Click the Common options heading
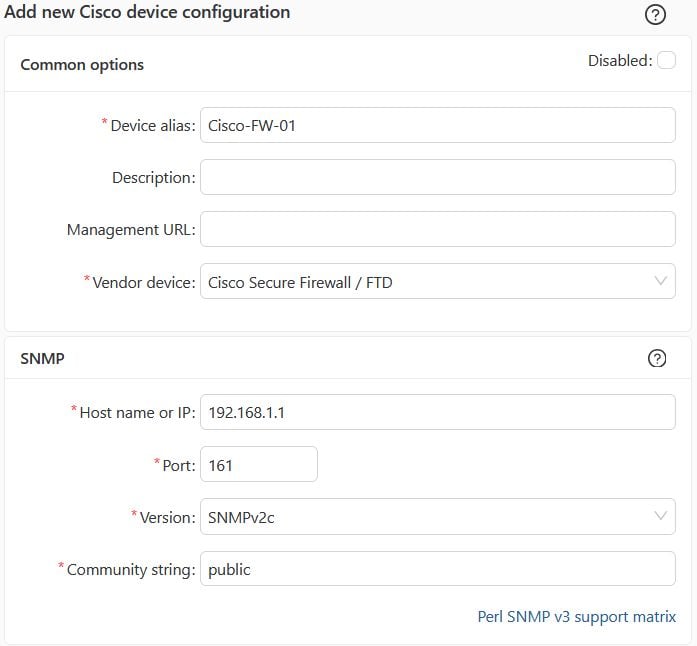 [x=82, y=65]
